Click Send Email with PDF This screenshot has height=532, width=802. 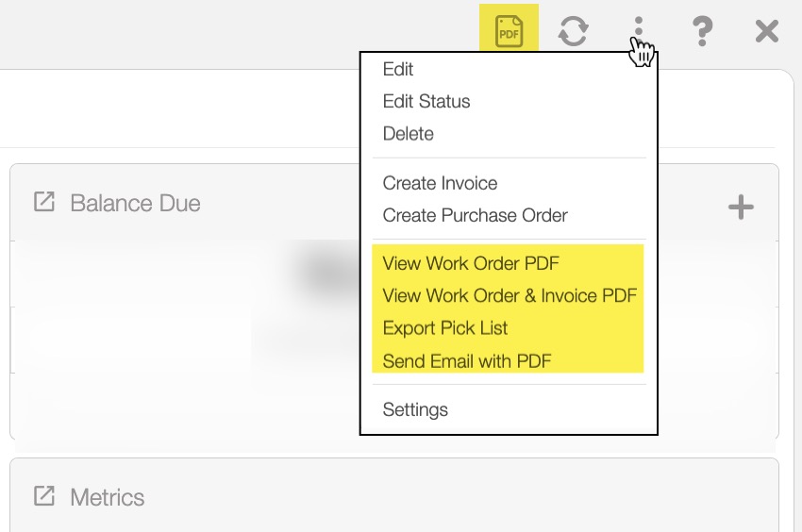(466, 361)
